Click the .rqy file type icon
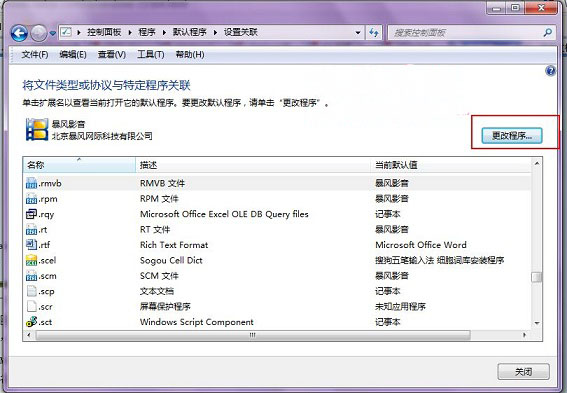This screenshot has width=567, height=393. [31, 214]
